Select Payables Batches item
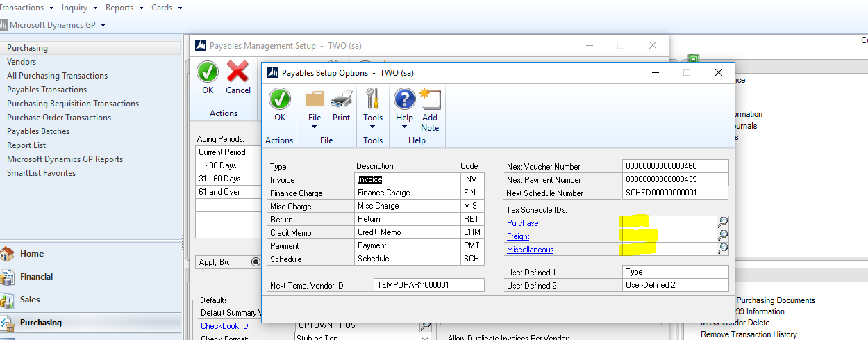Screen dimensions: 868x340 (38, 131)
